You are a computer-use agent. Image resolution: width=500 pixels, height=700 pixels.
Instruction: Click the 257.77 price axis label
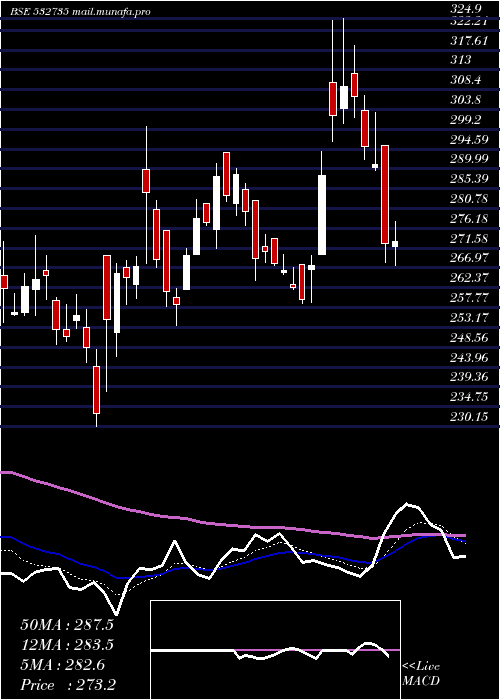click(469, 297)
